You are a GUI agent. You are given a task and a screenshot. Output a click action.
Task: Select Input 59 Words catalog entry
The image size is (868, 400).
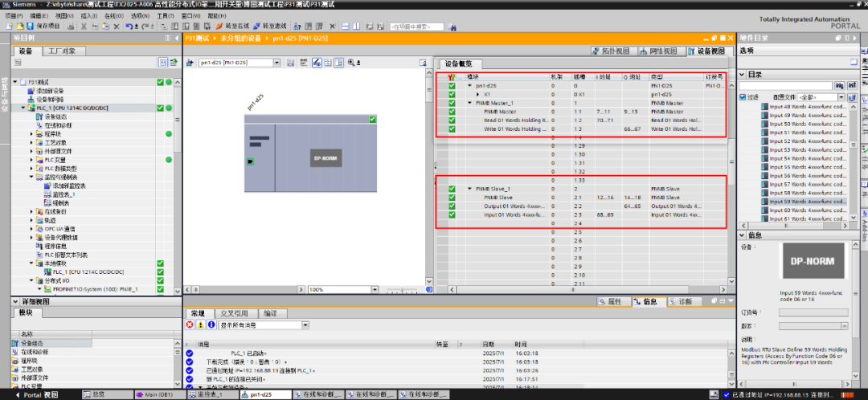(x=804, y=202)
